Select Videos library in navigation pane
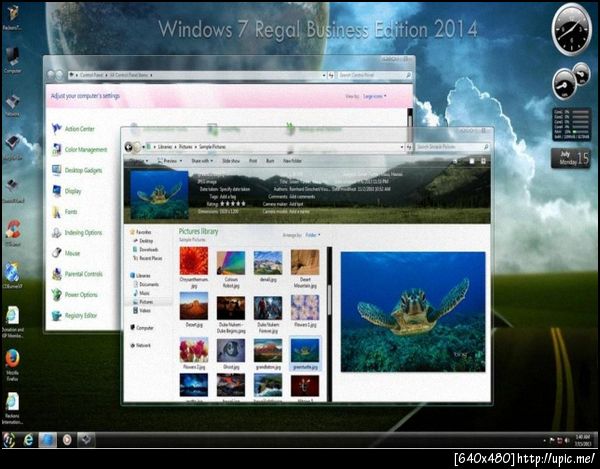 (142, 311)
